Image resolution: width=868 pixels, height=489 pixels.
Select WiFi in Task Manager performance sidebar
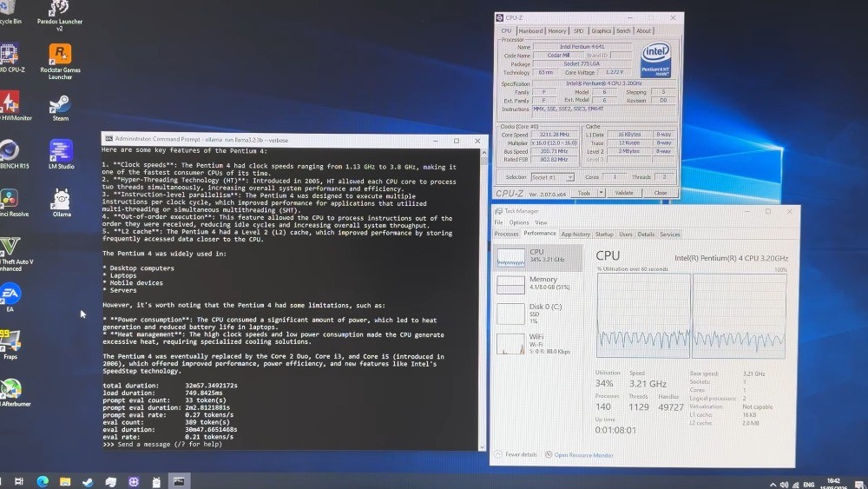pos(537,343)
